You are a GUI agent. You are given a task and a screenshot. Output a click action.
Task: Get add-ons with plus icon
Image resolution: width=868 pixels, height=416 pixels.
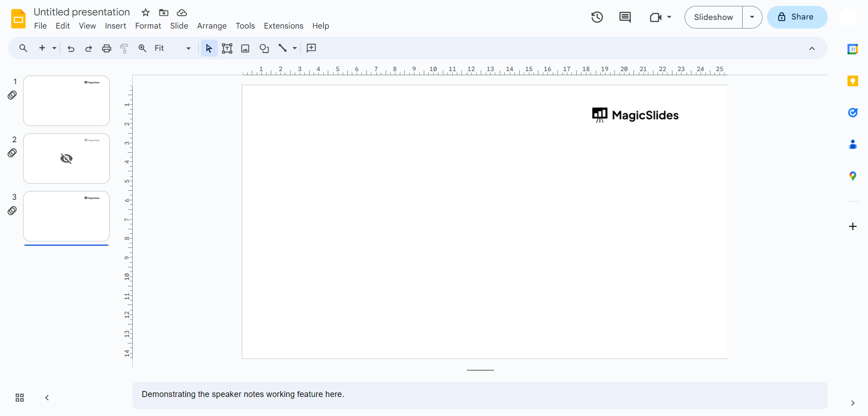coord(853,226)
